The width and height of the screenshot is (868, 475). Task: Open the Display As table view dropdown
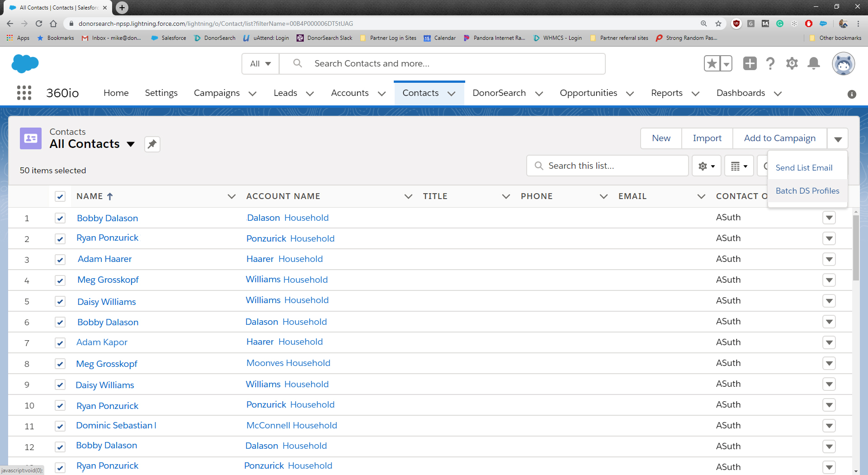point(739,166)
